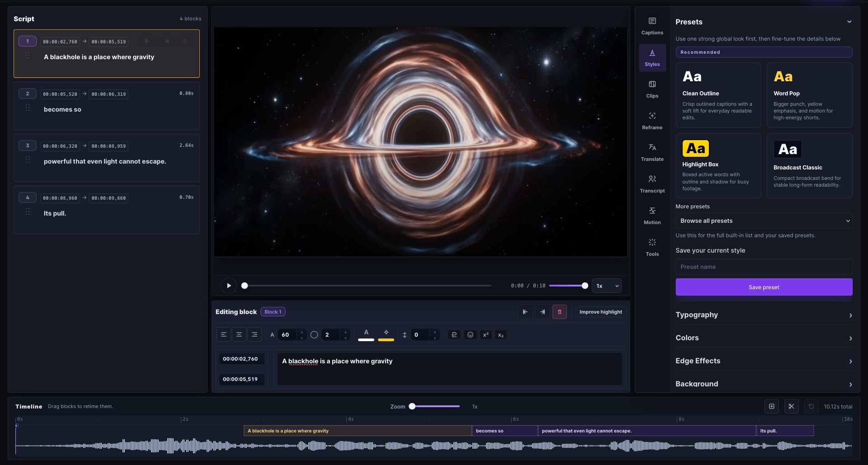Select script block 2 'becomes so'
The width and height of the screenshot is (868, 465).
click(107, 106)
